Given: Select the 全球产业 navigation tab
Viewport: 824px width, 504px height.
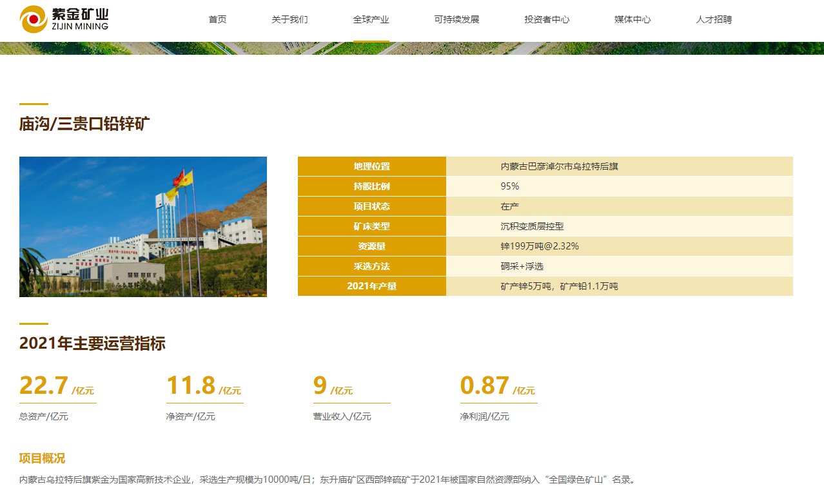Looking at the screenshot, I should tap(371, 19).
